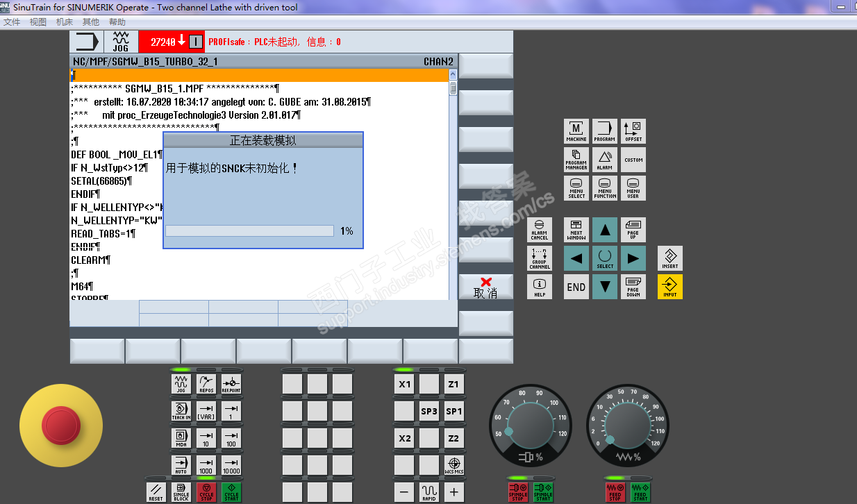Click the feed override rotary dial

tap(627, 426)
